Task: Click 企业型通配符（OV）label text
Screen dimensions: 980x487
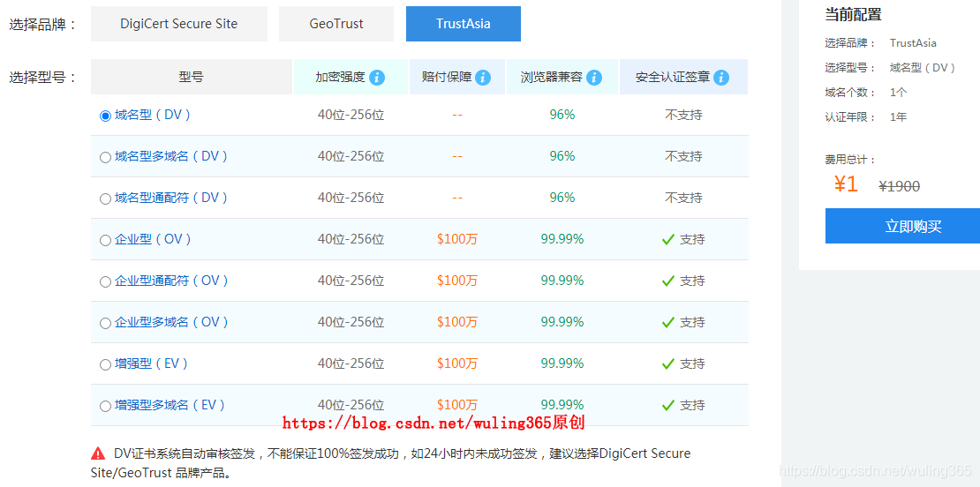Action: coord(172,281)
